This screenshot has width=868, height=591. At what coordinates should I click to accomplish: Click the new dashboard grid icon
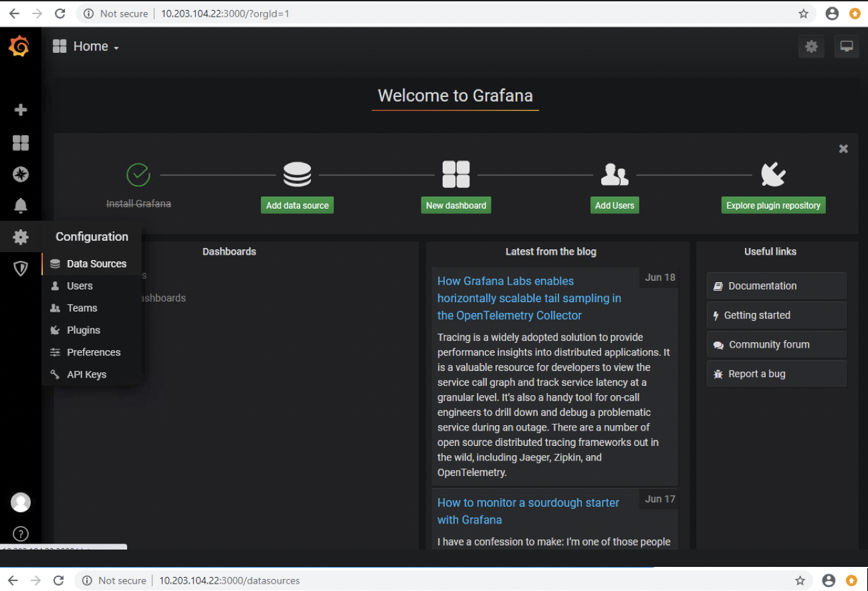[456, 174]
